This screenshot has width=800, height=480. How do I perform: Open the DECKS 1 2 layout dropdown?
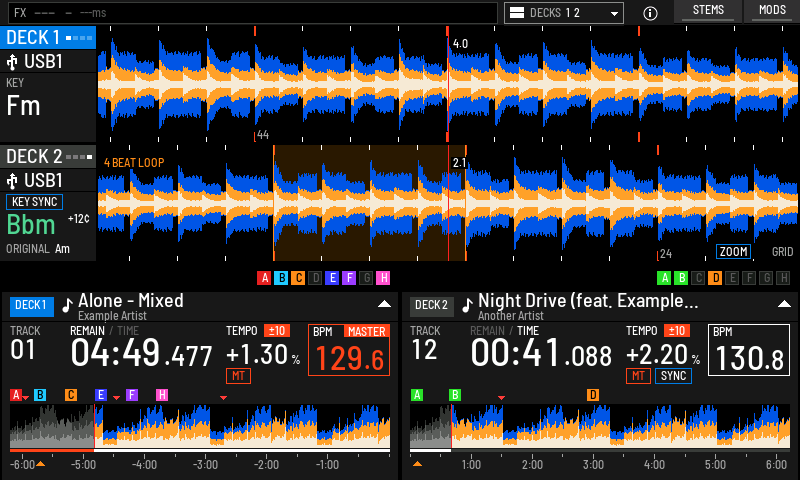[564, 13]
